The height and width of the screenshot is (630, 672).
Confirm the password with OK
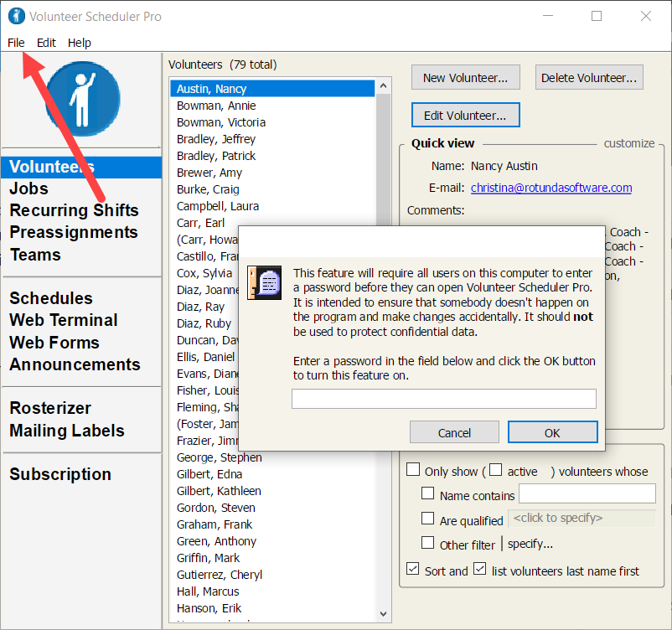coord(553,432)
